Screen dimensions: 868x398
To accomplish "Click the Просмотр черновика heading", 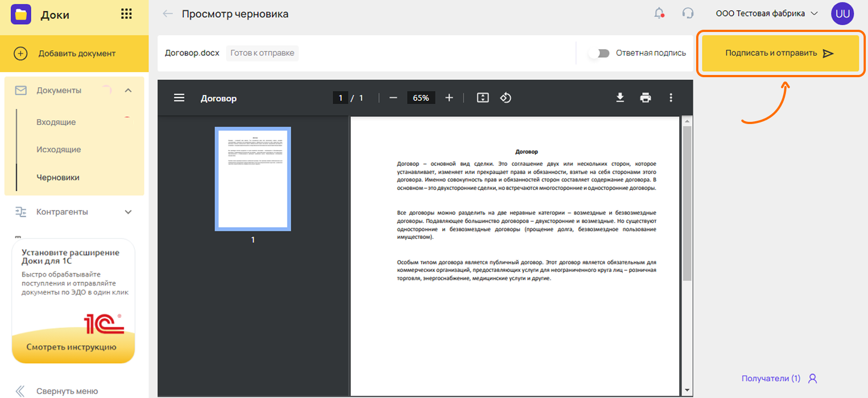I will pos(235,14).
